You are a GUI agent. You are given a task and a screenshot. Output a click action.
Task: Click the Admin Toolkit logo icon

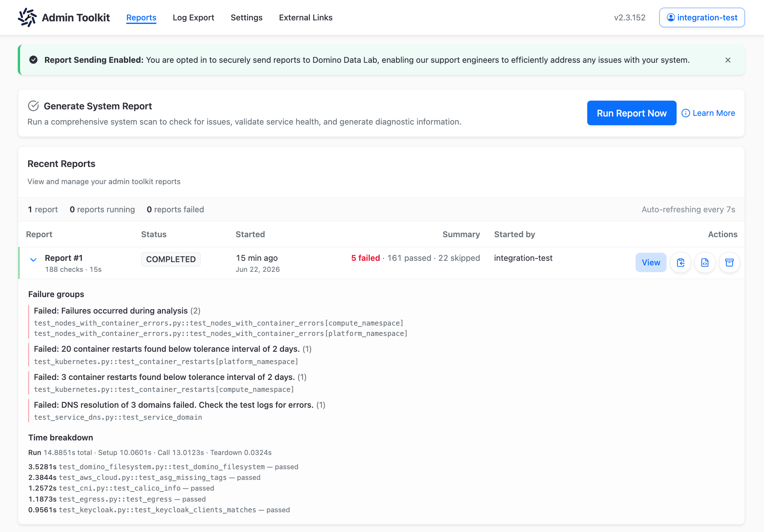pyautogui.click(x=27, y=17)
